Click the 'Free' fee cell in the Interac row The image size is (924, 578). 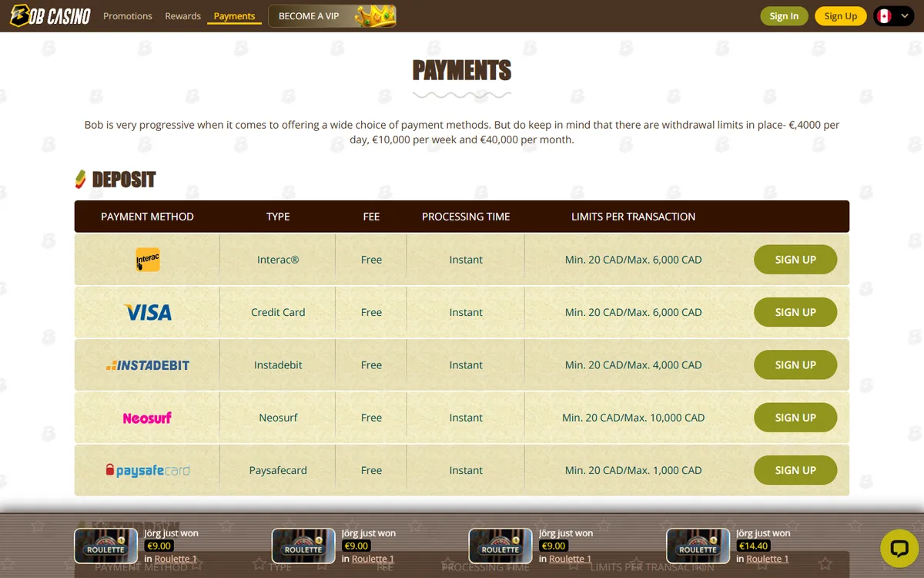tap(371, 260)
